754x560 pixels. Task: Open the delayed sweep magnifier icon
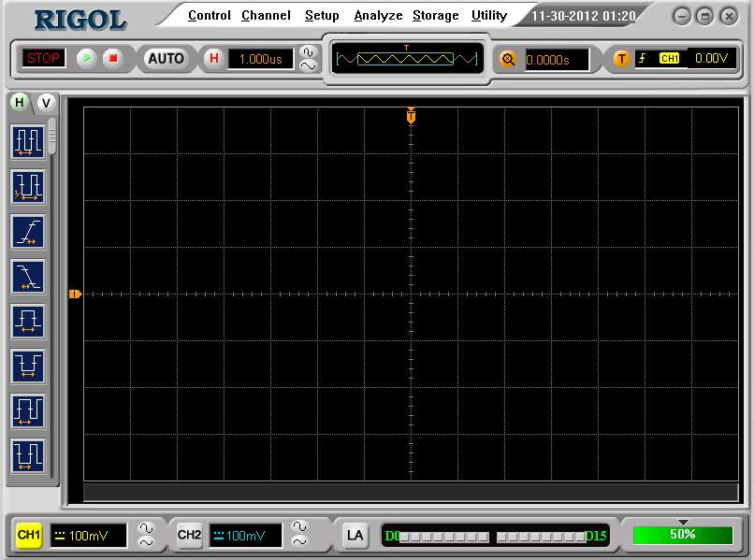point(510,59)
